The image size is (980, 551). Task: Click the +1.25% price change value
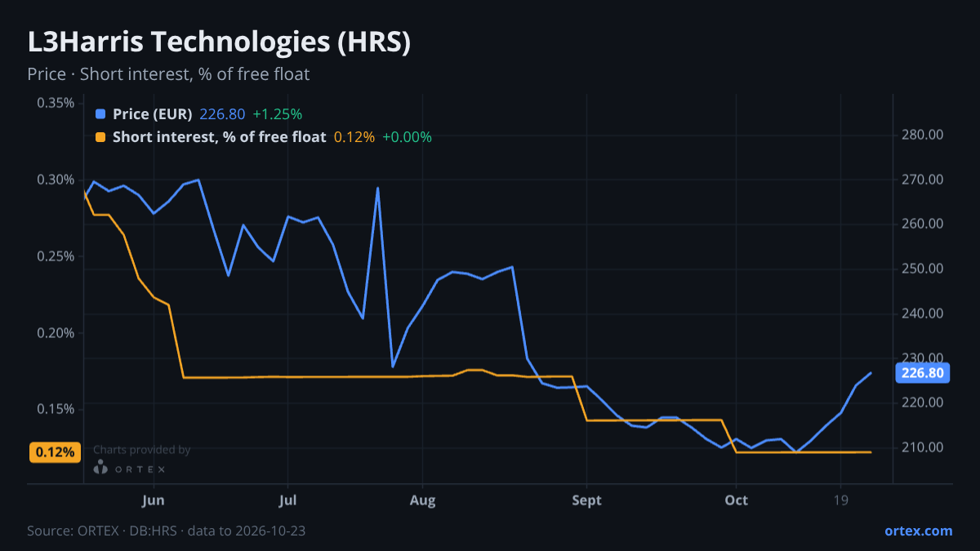[278, 114]
